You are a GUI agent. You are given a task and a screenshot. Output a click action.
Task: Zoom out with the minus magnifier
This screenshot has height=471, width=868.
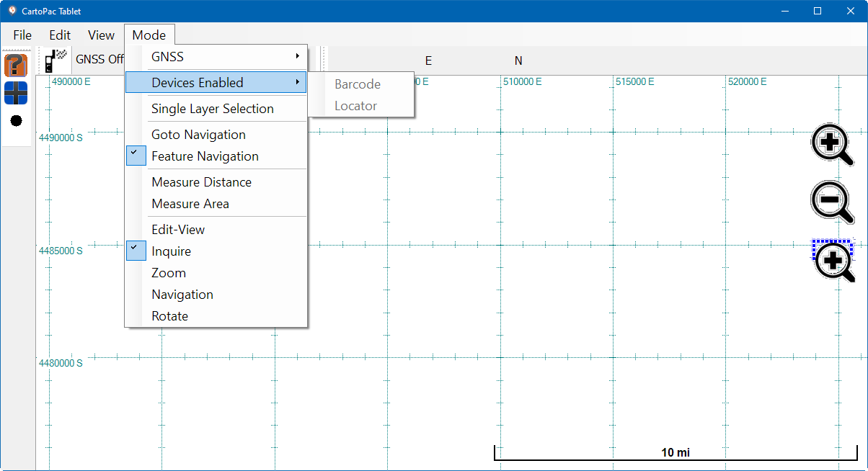[831, 200]
